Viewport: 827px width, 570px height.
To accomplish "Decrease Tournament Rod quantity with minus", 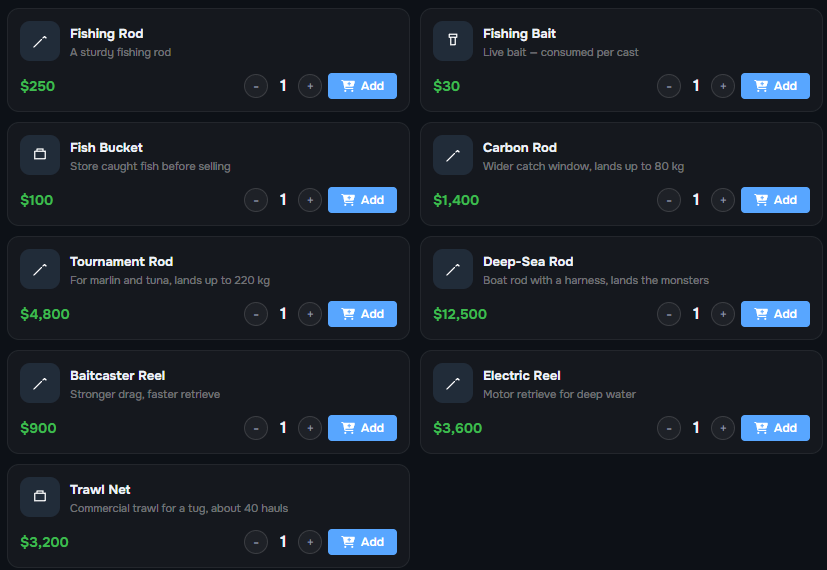I will click(x=256, y=314).
